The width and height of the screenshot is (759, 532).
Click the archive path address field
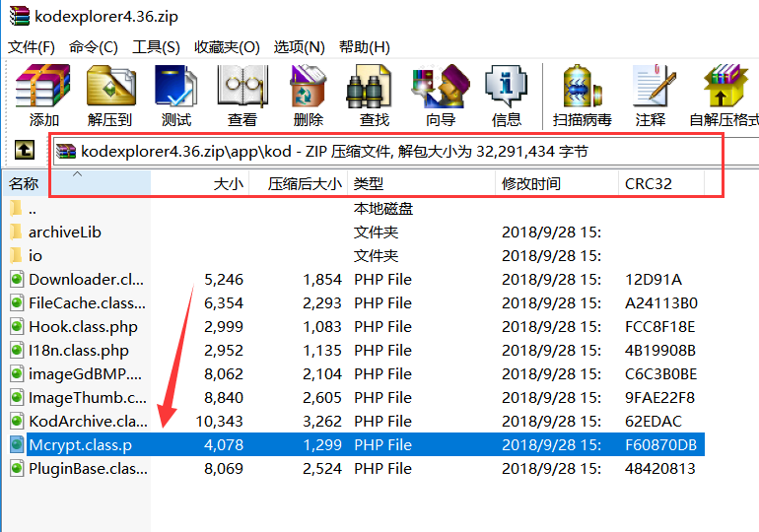tap(394, 152)
